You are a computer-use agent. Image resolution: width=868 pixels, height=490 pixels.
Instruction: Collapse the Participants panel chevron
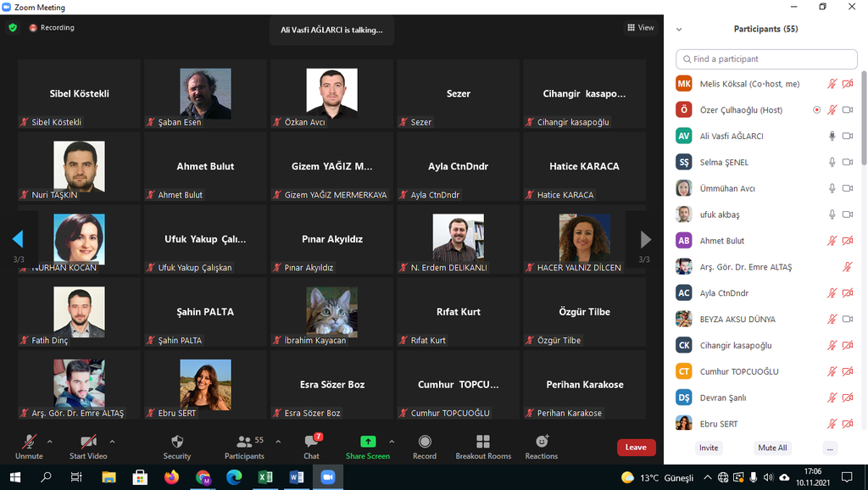click(x=679, y=30)
